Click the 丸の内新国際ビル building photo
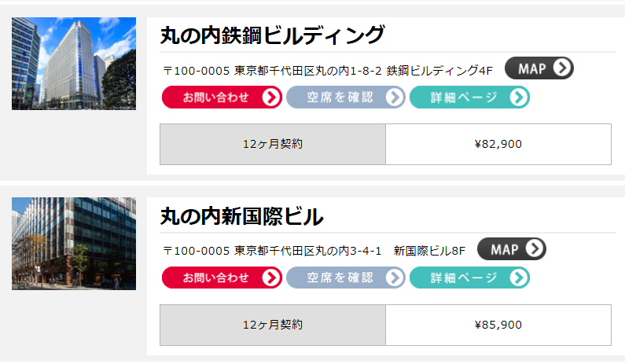 pyautogui.click(x=74, y=244)
